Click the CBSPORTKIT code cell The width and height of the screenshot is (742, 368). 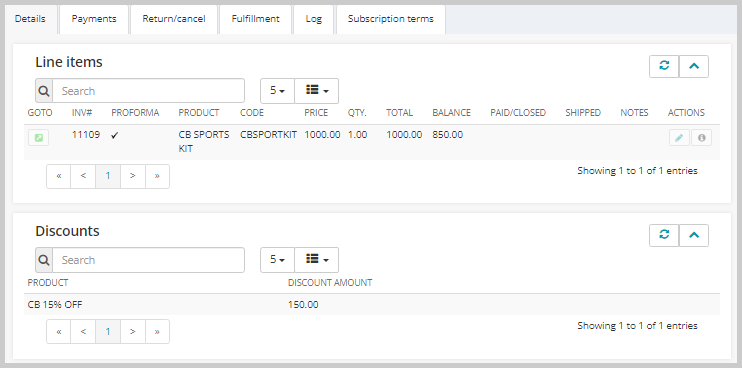[268, 135]
